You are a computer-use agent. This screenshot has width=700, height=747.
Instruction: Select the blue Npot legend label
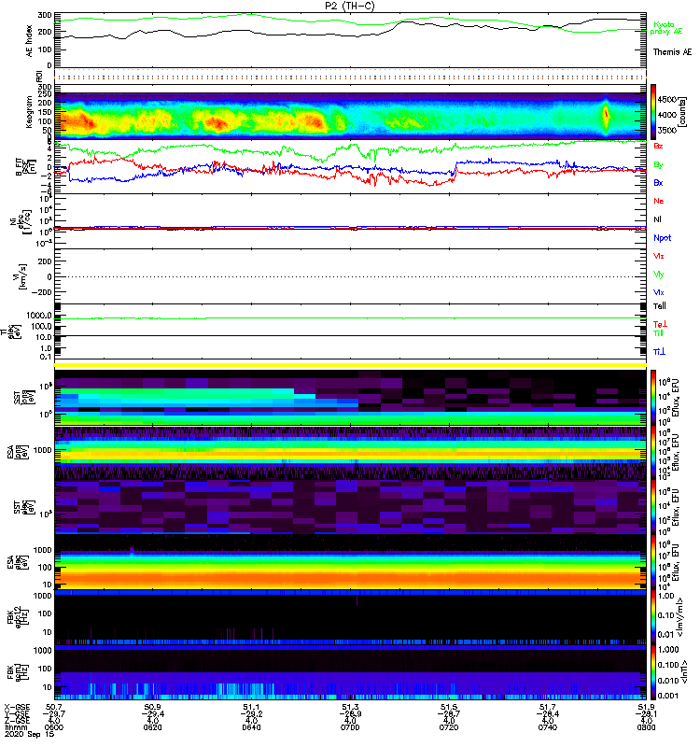[663, 238]
